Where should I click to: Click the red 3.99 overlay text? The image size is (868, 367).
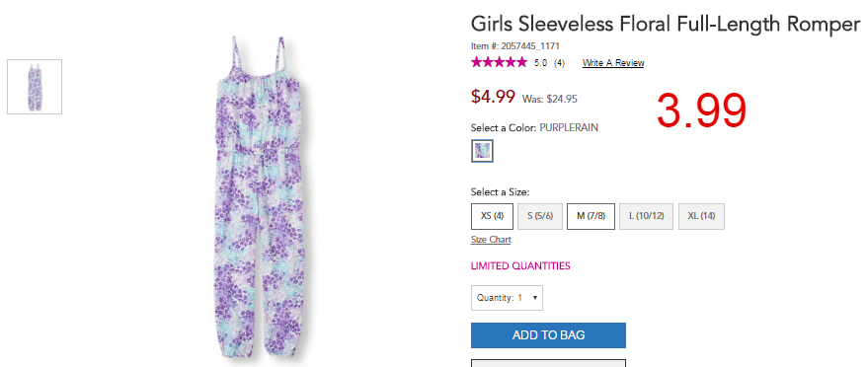[x=701, y=110]
